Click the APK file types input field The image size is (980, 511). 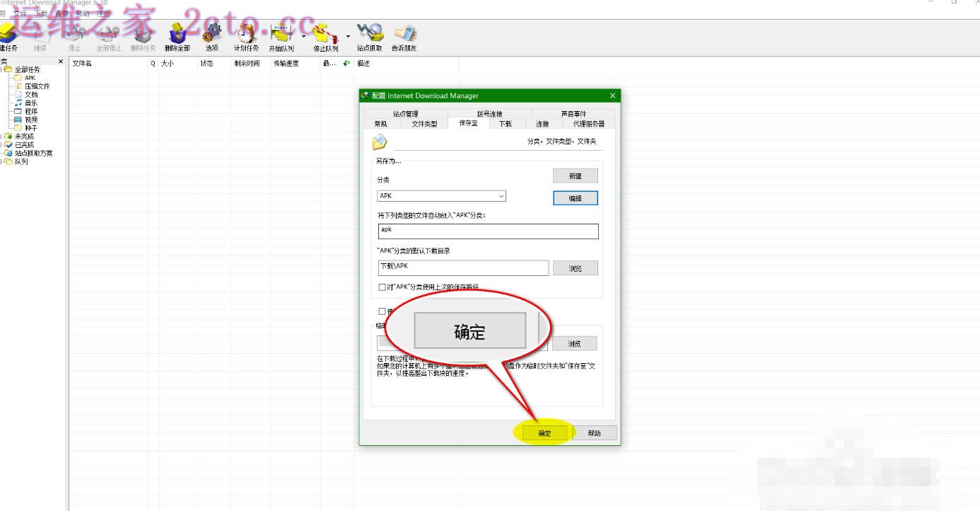pos(488,231)
